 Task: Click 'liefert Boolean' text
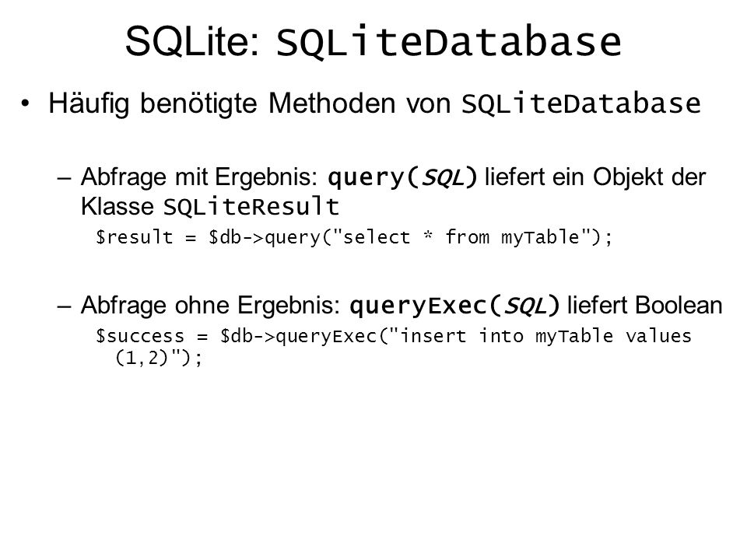(645, 305)
